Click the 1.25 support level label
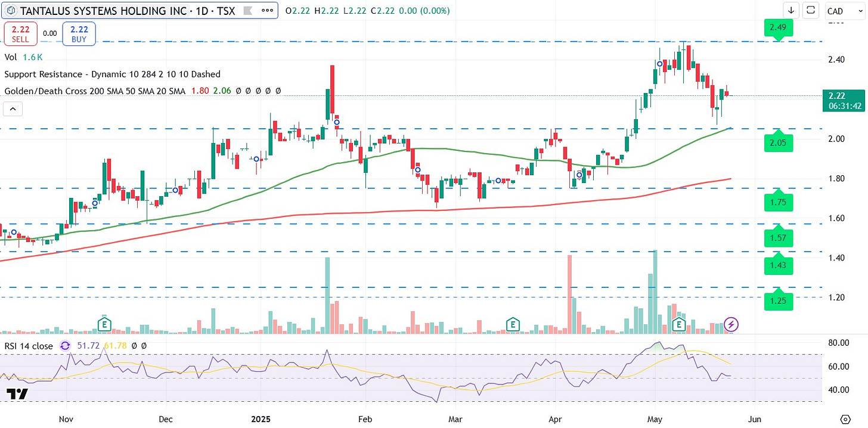This screenshot has width=868, height=428. 779,300
